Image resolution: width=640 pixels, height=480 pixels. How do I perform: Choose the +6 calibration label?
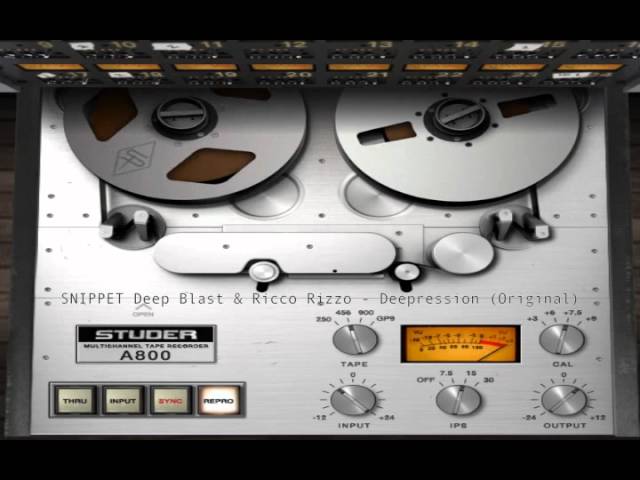pyautogui.click(x=549, y=313)
